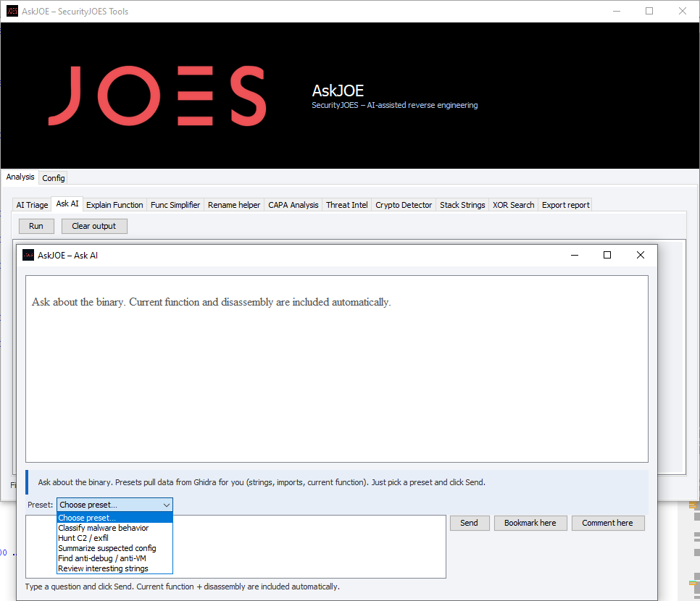
Task: Open the Rename helper tab
Action: tap(234, 205)
